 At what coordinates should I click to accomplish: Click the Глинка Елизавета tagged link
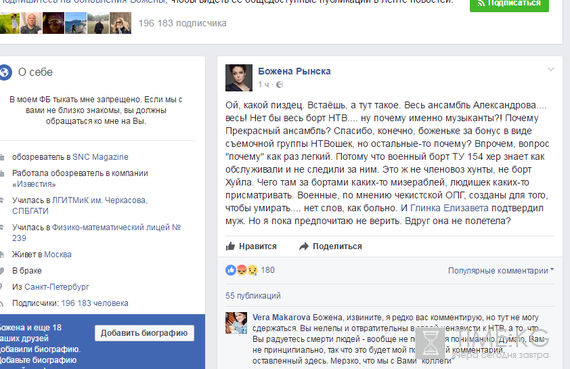pyautogui.click(x=449, y=208)
